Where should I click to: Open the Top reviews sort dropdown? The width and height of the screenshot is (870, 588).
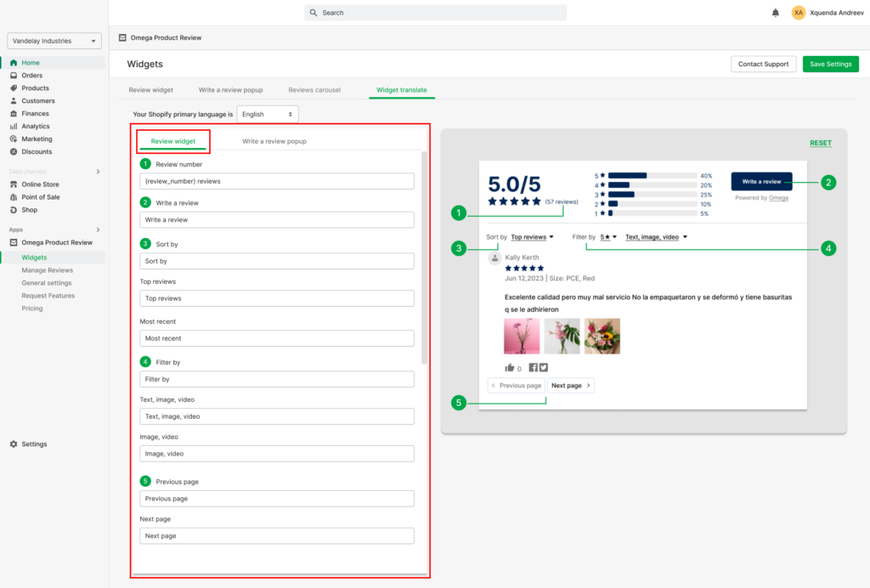(x=532, y=237)
